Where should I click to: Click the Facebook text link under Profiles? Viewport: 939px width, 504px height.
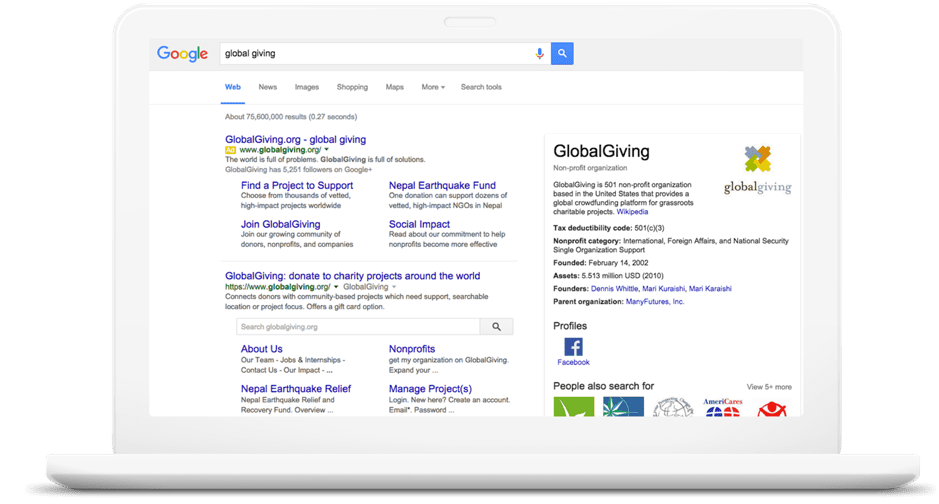573,362
